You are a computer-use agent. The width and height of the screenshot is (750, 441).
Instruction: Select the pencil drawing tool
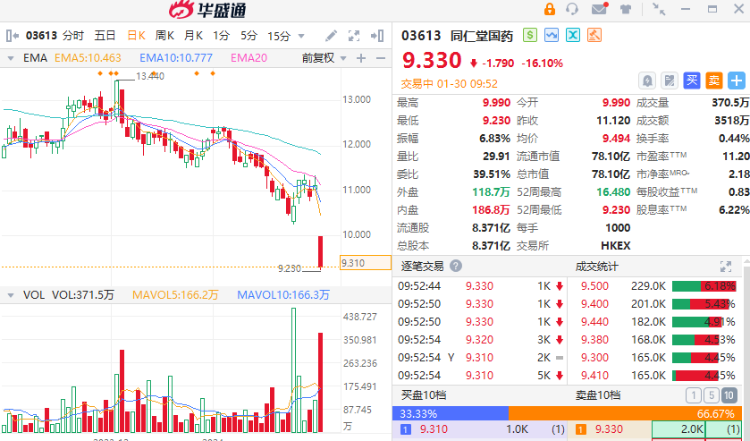331,35
